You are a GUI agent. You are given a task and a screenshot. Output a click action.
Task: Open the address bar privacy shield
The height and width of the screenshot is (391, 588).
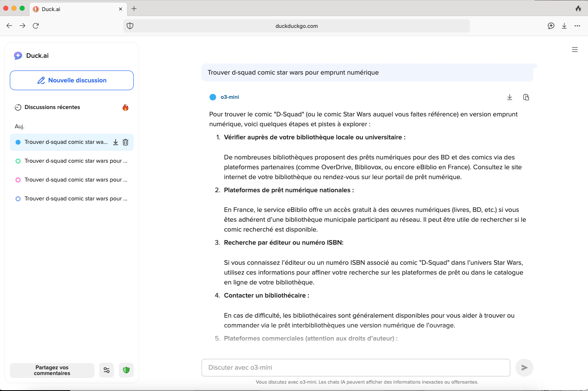tap(130, 26)
